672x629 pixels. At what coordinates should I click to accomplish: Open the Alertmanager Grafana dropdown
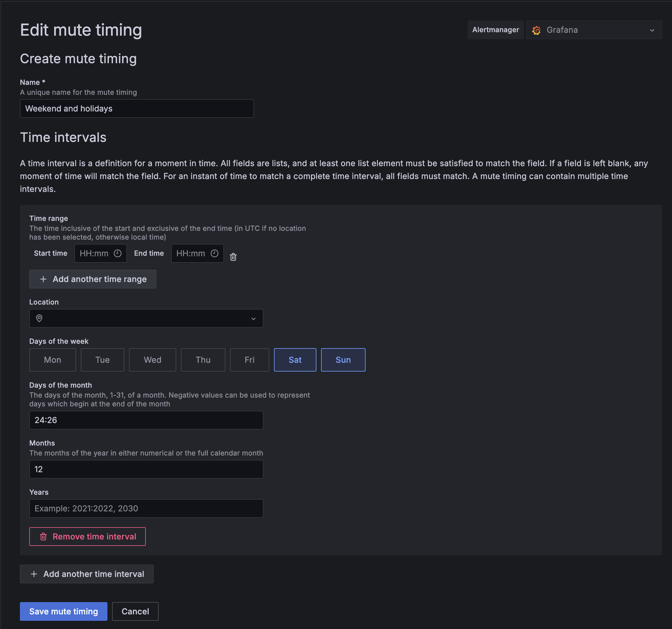click(x=594, y=30)
